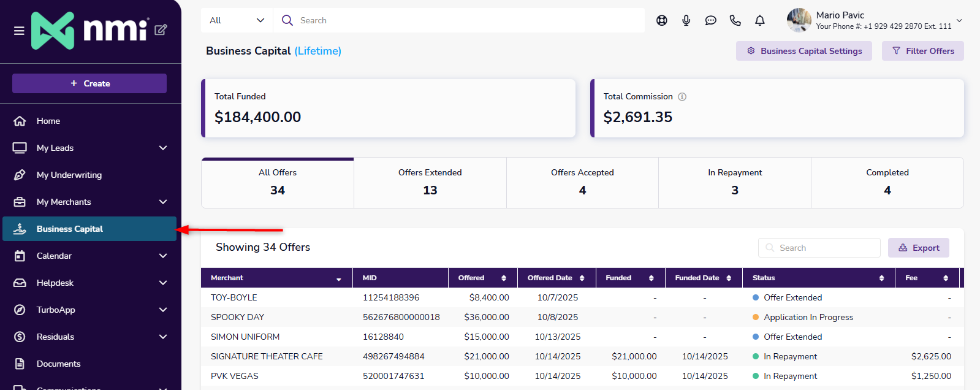Switch to the In Repayment tab
Image resolution: width=980 pixels, height=390 pixels.
(734, 182)
